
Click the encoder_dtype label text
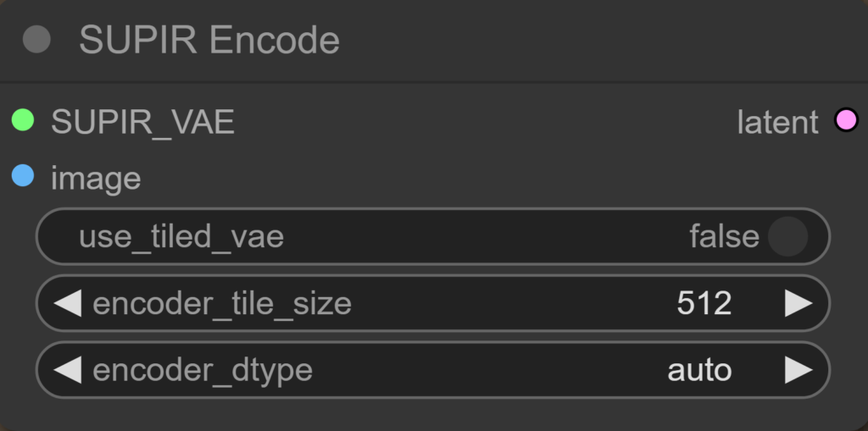(x=203, y=370)
